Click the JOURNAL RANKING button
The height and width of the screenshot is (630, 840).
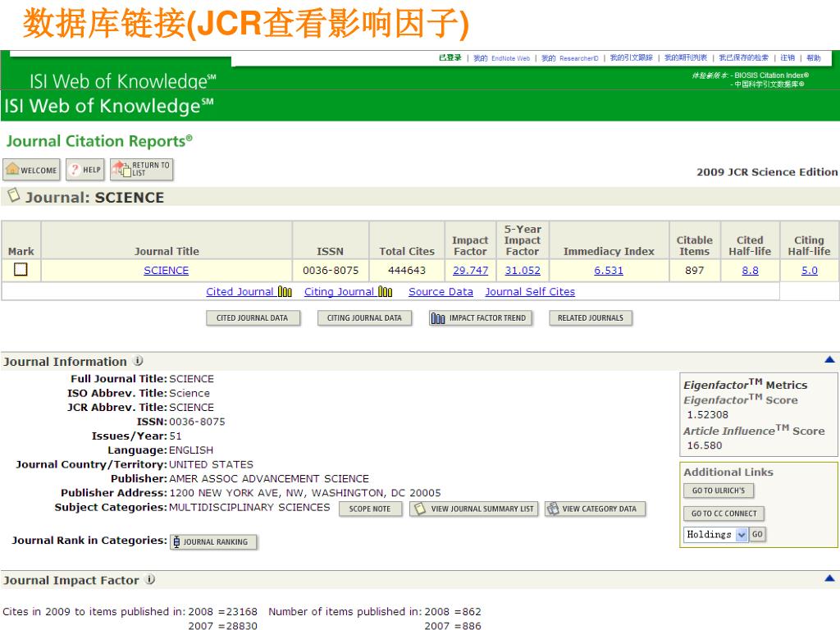(x=213, y=541)
